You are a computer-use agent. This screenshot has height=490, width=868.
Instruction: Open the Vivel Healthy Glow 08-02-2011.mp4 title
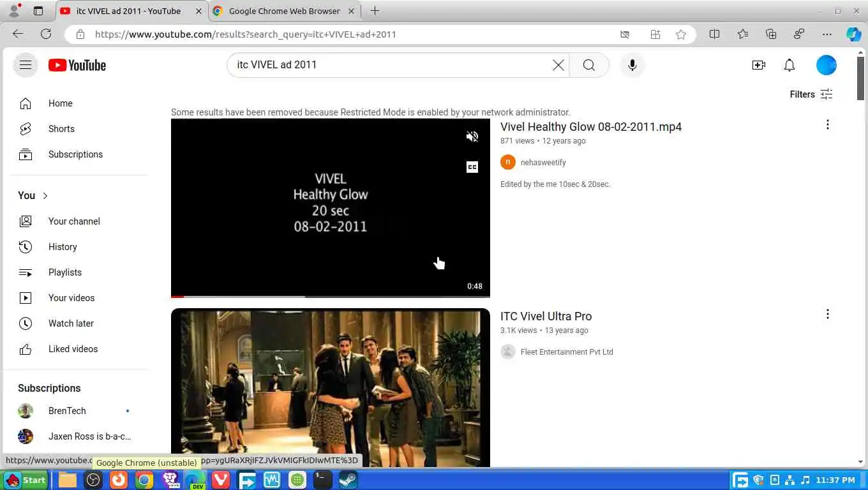point(591,127)
